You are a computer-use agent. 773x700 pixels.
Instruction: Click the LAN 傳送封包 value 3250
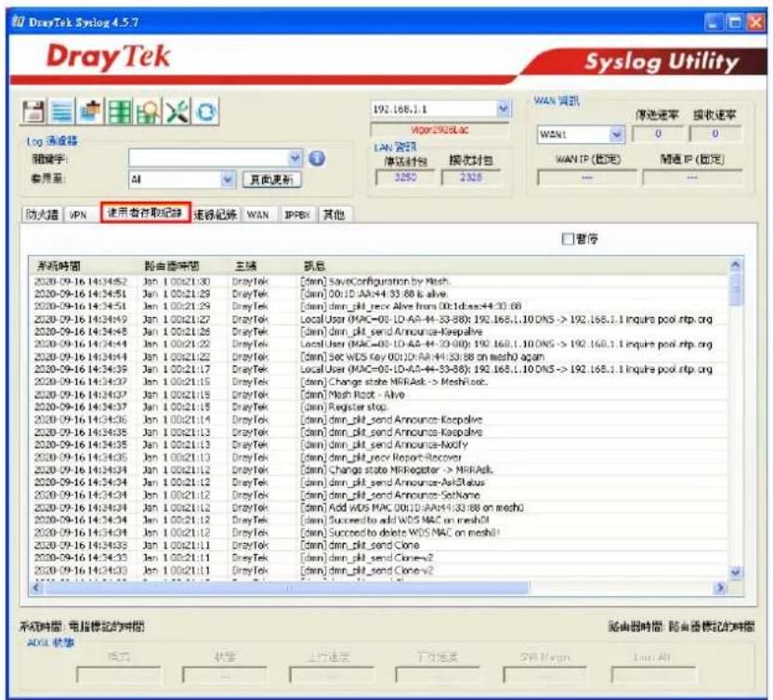tap(405, 178)
